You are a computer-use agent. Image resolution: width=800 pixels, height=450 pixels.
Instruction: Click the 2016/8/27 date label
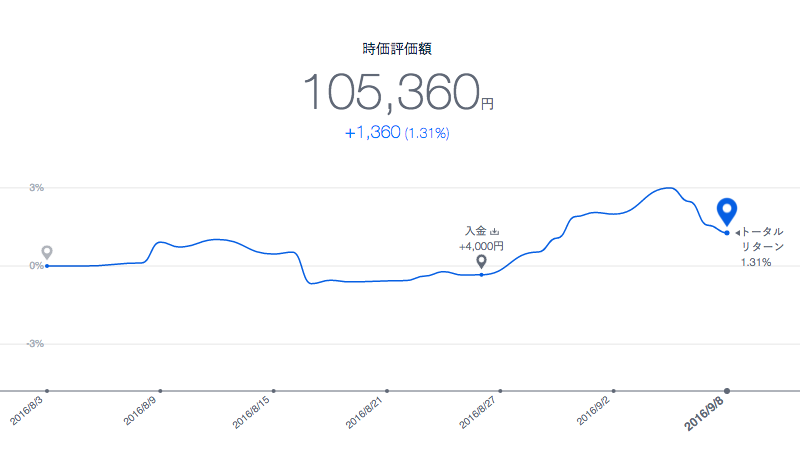tap(478, 412)
